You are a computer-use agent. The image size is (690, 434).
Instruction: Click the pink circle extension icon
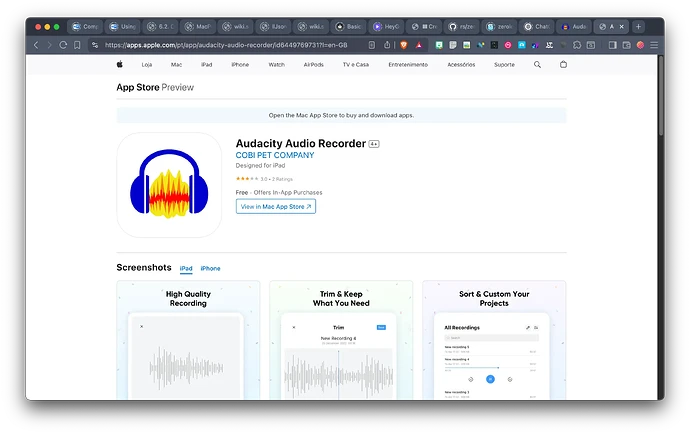(508, 45)
